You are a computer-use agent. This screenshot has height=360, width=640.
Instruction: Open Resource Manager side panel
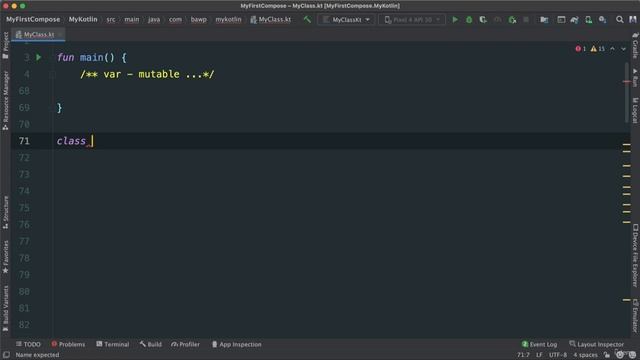6,100
